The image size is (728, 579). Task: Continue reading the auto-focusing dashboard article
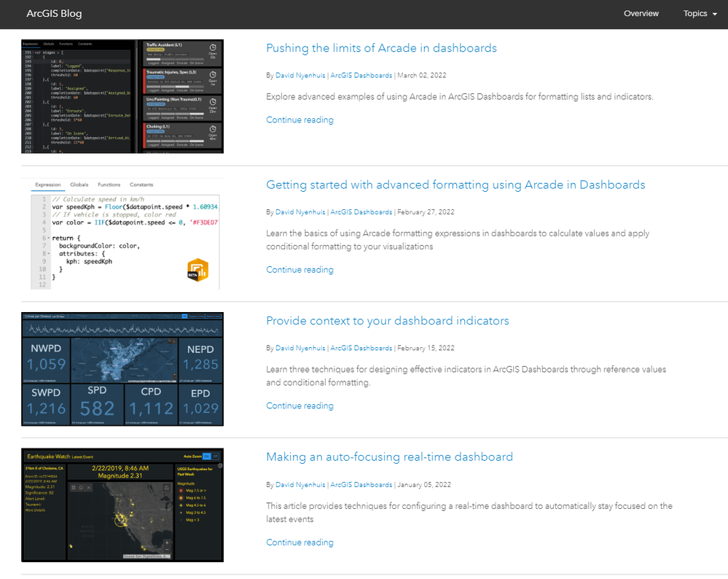click(300, 543)
